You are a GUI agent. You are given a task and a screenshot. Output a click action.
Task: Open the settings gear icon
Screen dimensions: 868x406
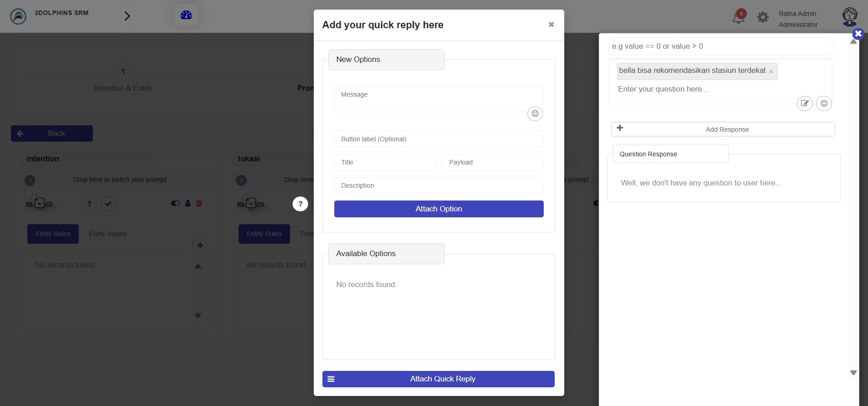click(763, 17)
